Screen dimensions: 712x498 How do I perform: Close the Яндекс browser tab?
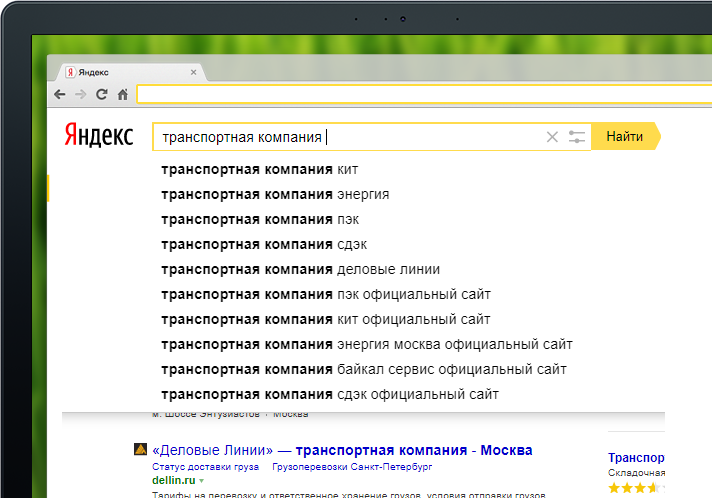click(x=193, y=72)
